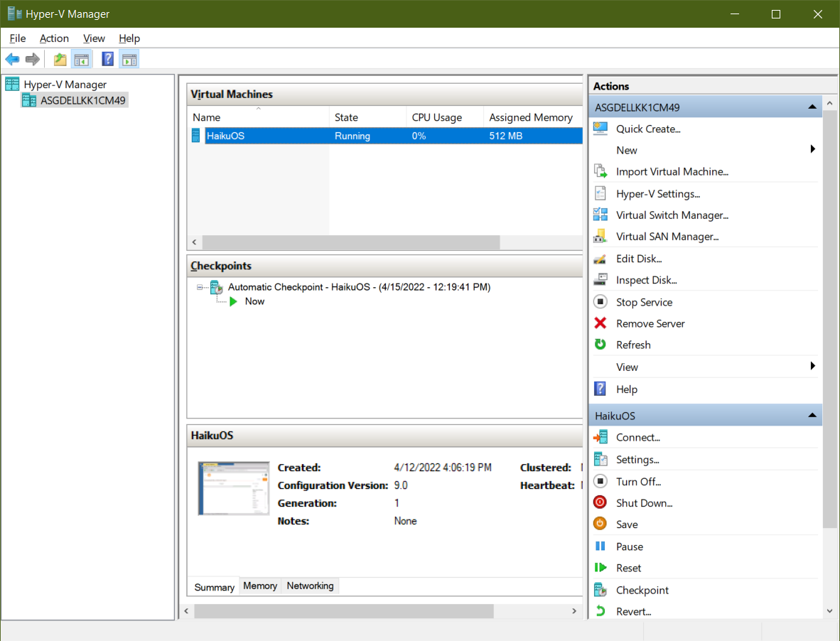The height and width of the screenshot is (641, 840).
Task: Click the HaikuOS screen thumbnail preview
Action: point(234,488)
